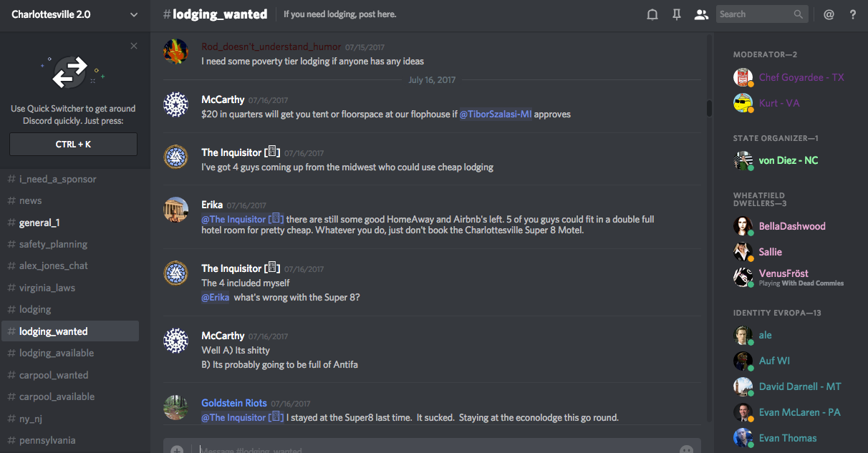Show pinned messages
The width and height of the screenshot is (868, 453).
point(676,14)
